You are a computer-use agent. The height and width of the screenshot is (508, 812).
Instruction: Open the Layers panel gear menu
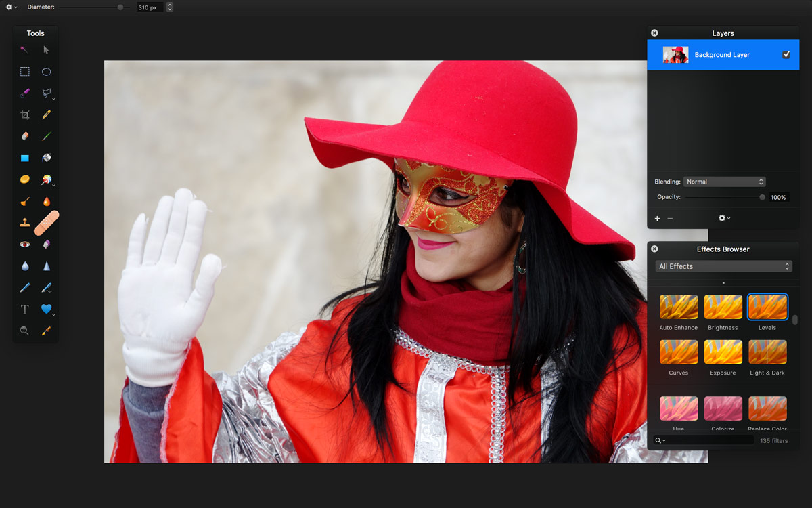click(724, 218)
